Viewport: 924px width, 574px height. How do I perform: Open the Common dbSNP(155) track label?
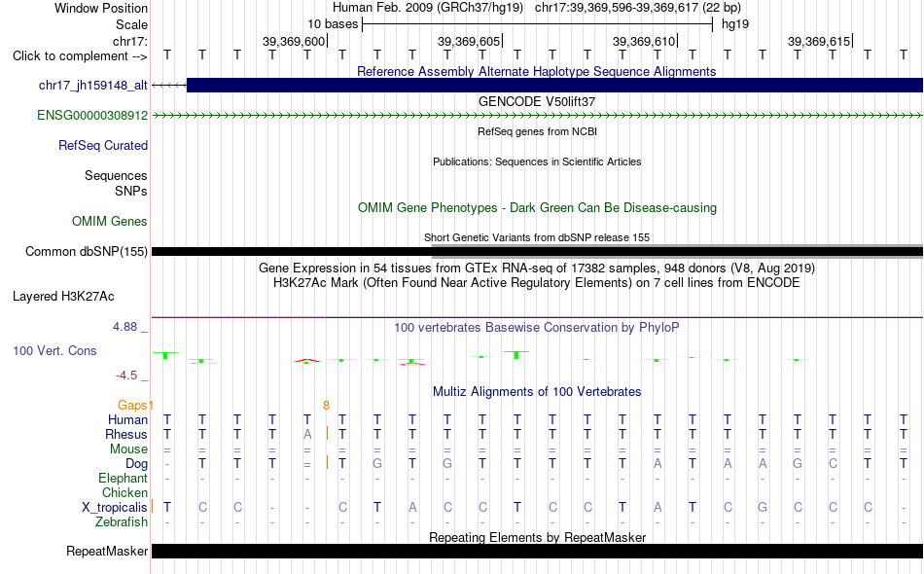pyautogui.click(x=87, y=252)
